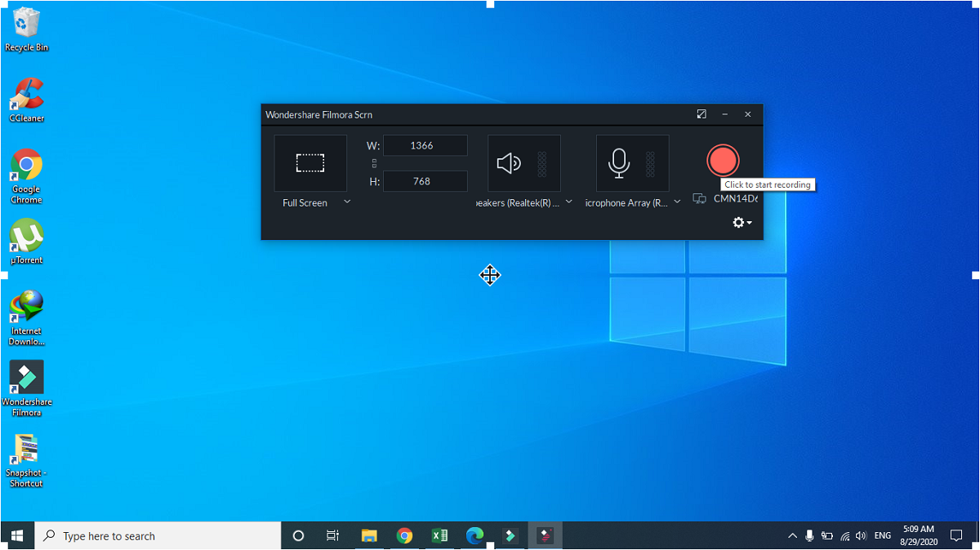This screenshot has height=550, width=980.
Task: Open the Wi-Fi network tray icon
Action: click(844, 536)
